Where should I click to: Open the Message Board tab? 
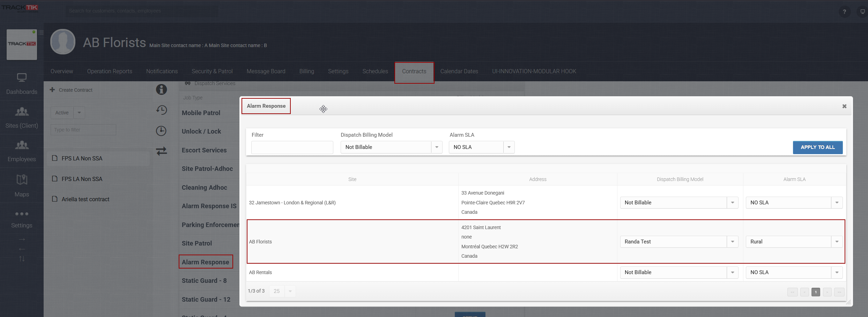266,71
